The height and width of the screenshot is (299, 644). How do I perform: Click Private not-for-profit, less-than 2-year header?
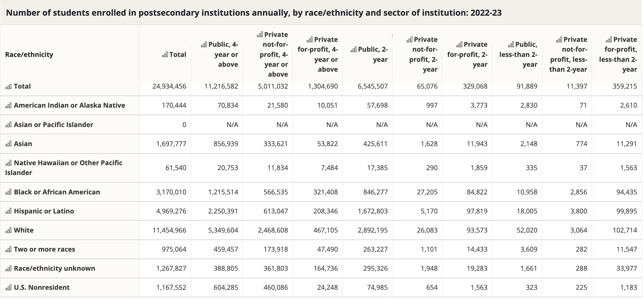pyautogui.click(x=568, y=54)
